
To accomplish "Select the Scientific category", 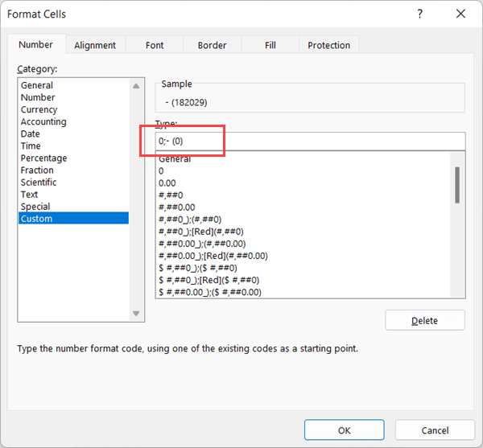I will click(39, 183).
